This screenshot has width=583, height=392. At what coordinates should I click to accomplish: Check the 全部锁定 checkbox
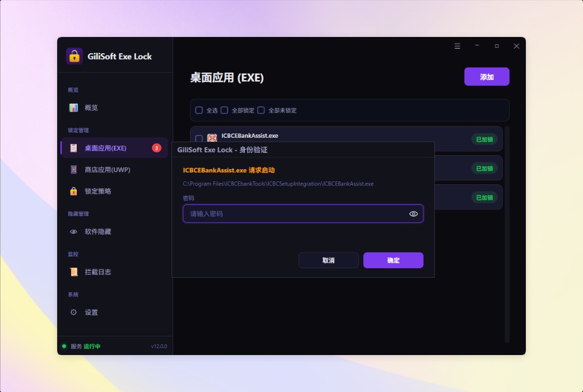(x=224, y=110)
